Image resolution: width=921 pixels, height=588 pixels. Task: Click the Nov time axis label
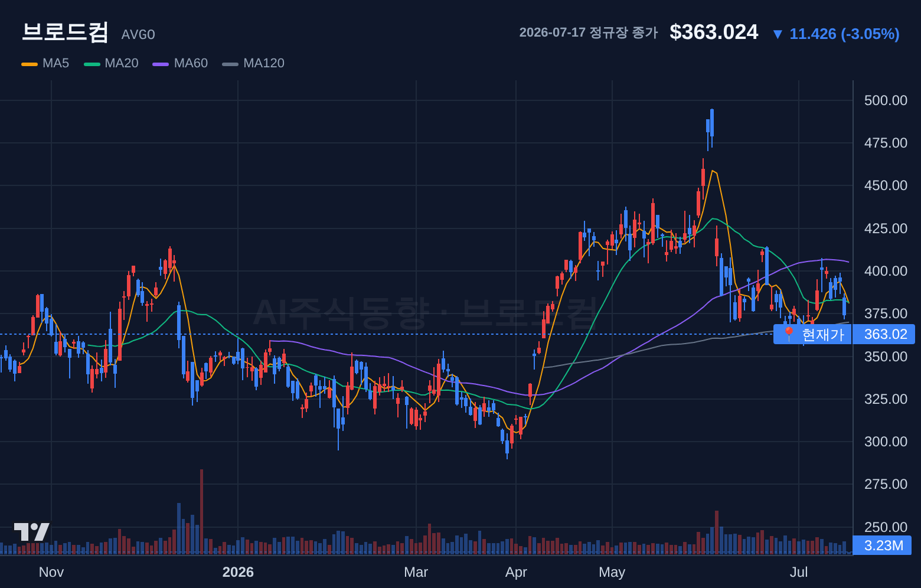(x=51, y=572)
